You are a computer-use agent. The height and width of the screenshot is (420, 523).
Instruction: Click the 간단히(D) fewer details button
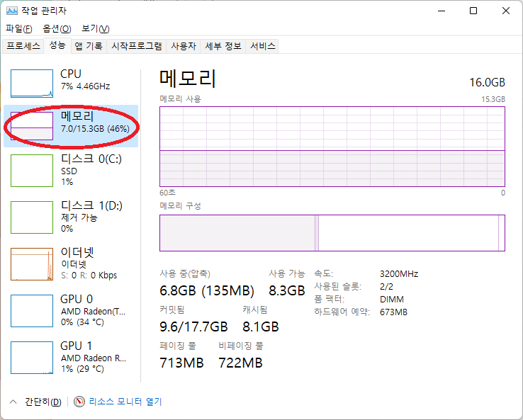[x=43, y=402]
